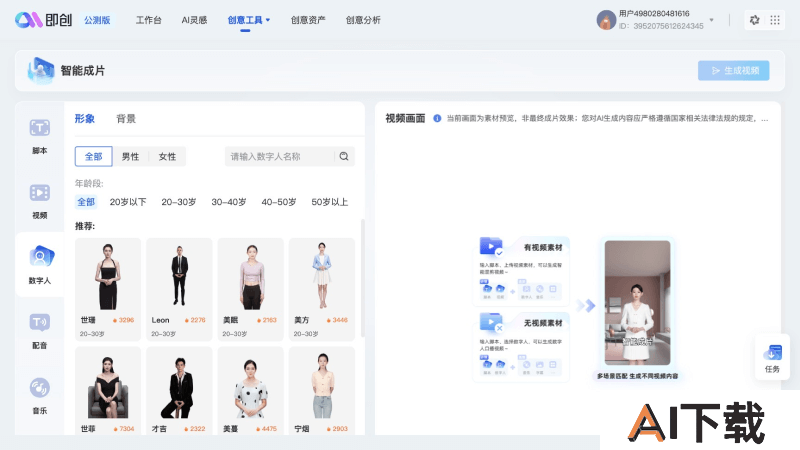Click the 推荐 section label
Image resolution: width=800 pixels, height=450 pixels.
tap(85, 226)
